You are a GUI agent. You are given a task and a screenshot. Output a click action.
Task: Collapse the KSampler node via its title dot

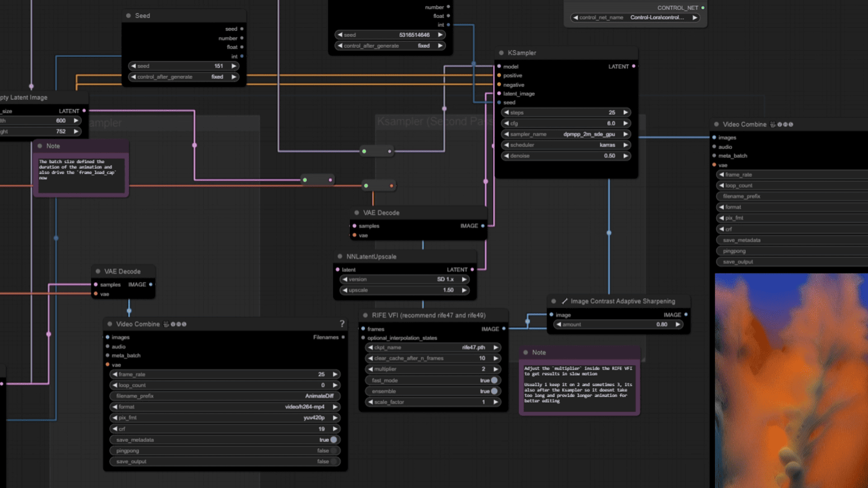pyautogui.click(x=501, y=53)
